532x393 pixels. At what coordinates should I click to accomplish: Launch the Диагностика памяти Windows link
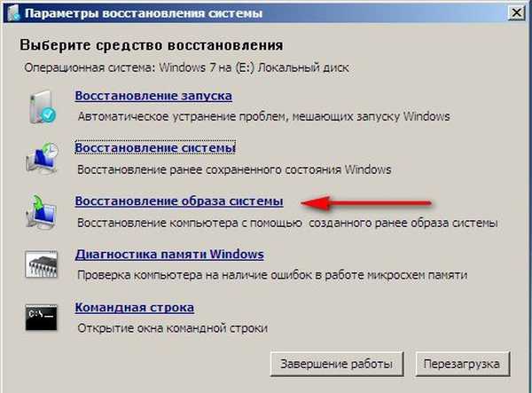pyautogui.click(x=169, y=255)
